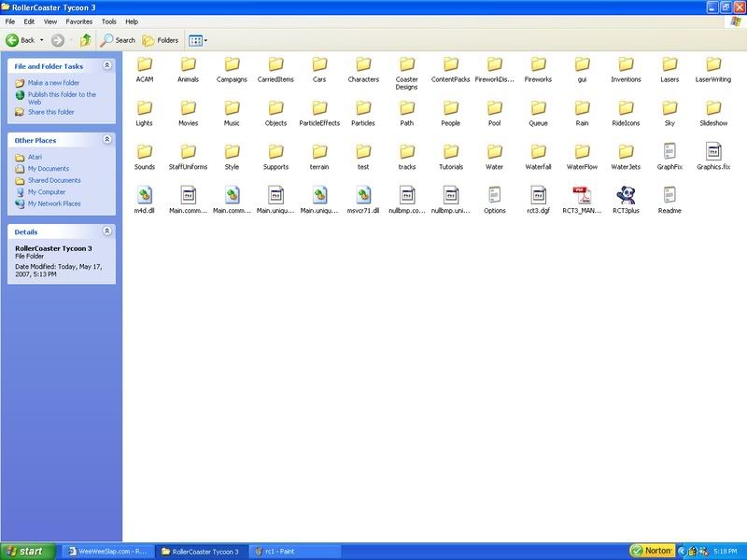This screenshot has width=747, height=560.
Task: Go to the Atari folder link
Action: click(x=35, y=157)
